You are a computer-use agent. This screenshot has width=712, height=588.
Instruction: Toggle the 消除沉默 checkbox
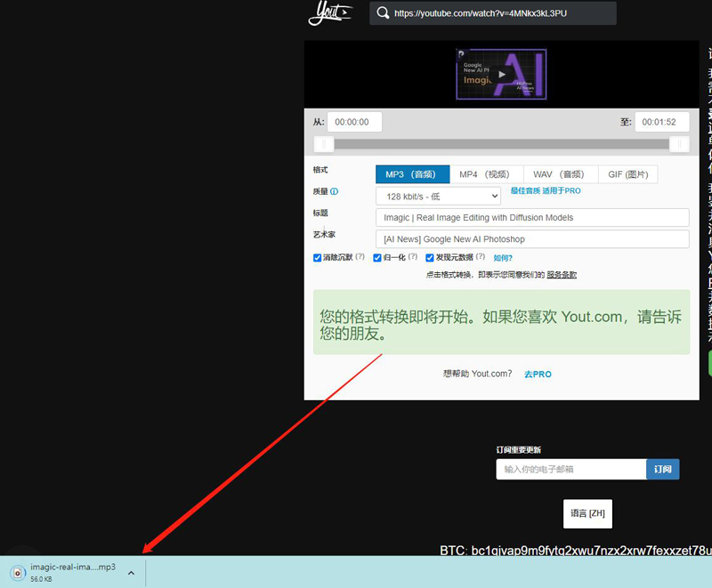point(318,258)
